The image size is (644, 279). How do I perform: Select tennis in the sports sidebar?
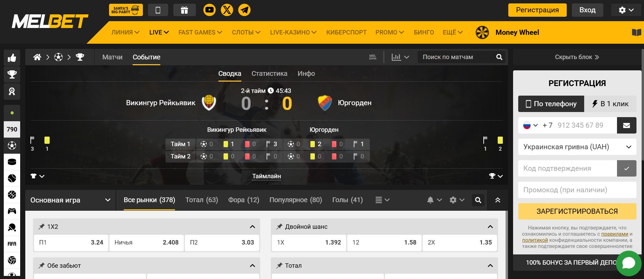pos(12,178)
